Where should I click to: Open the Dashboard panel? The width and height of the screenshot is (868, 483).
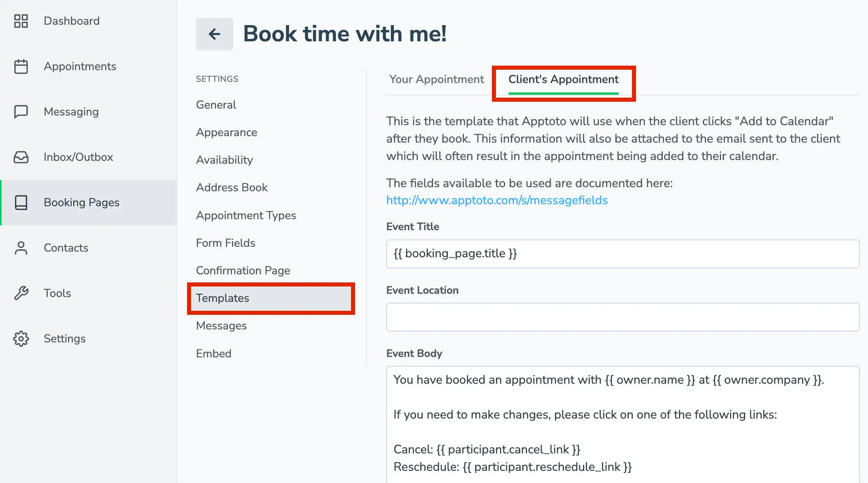(x=71, y=21)
